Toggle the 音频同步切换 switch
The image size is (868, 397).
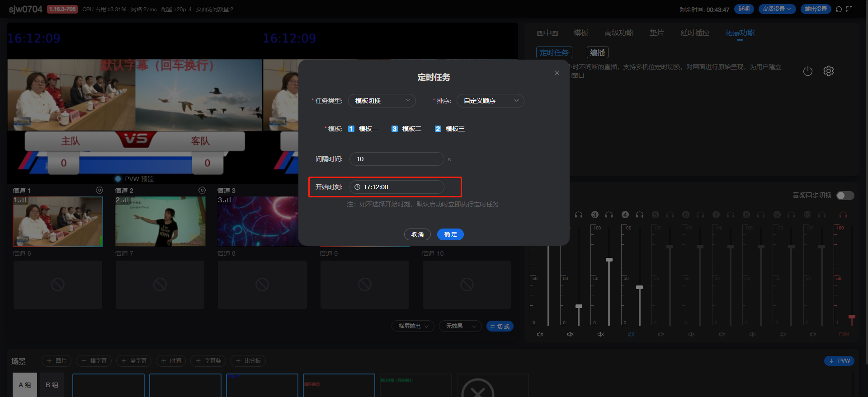click(x=845, y=196)
